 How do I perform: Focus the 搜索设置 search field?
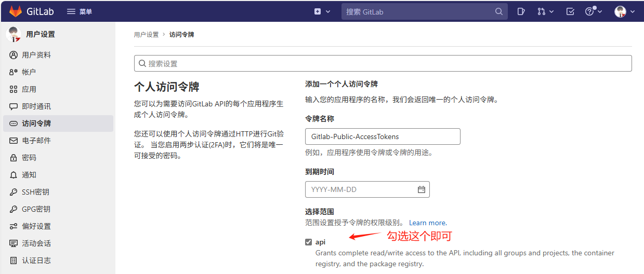383,63
